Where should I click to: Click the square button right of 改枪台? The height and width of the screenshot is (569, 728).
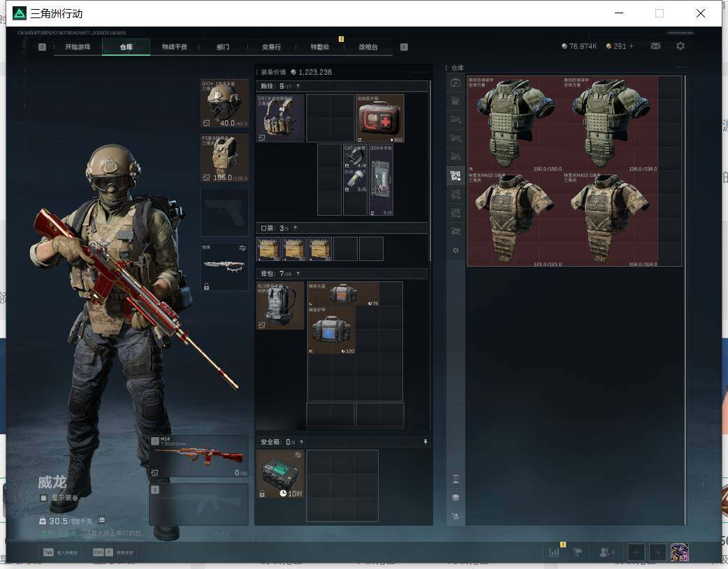point(404,47)
